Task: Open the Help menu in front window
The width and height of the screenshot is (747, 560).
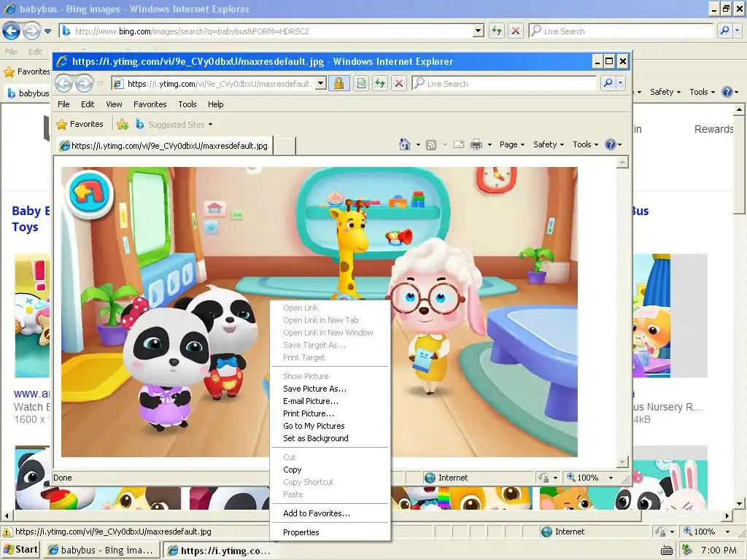Action: coord(215,104)
